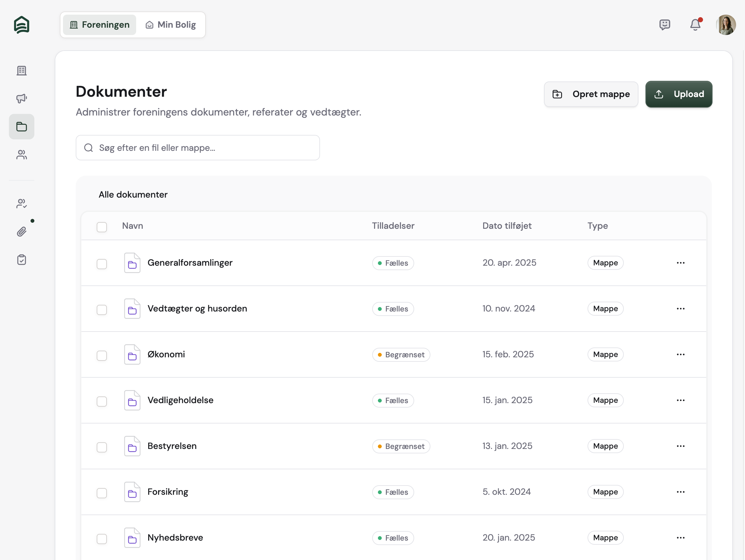745x560 pixels.
Task: Click the home logo icon
Action: [x=22, y=24]
